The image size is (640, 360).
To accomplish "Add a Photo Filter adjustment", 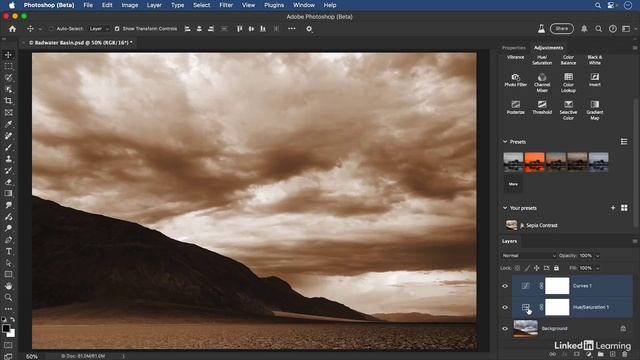I will coord(516,80).
